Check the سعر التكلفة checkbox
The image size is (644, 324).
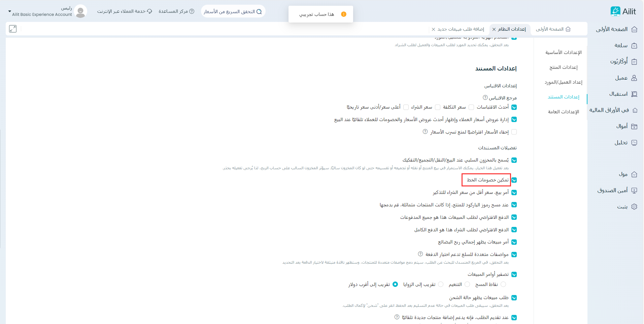click(471, 107)
